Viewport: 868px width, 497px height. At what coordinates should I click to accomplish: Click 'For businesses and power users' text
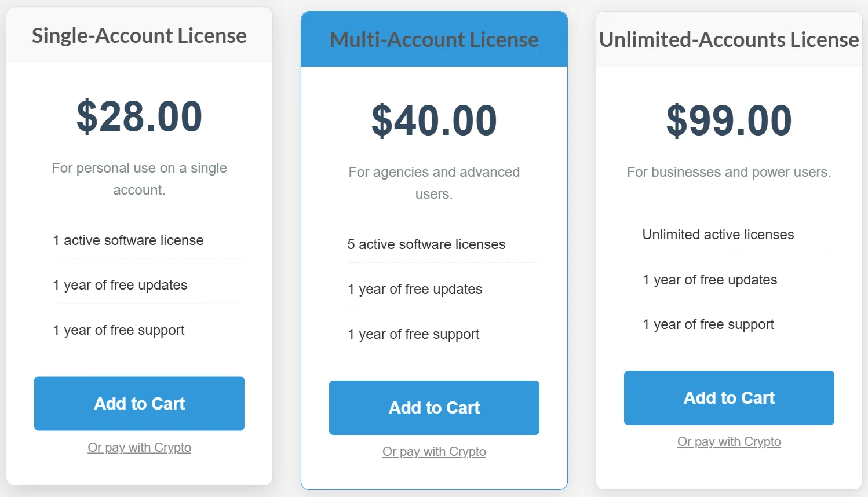[x=729, y=172]
